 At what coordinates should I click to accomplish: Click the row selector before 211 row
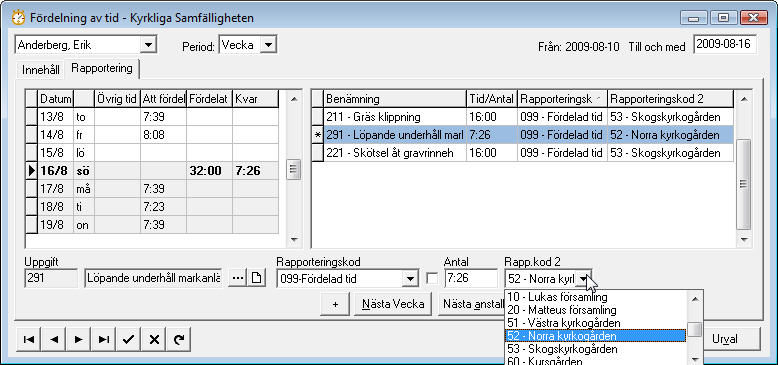coord(318,118)
